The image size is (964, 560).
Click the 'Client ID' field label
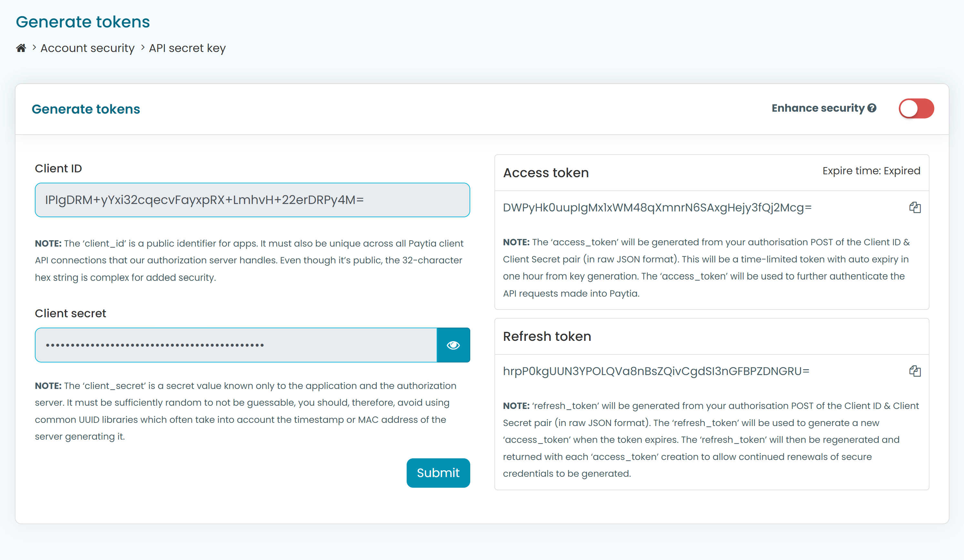coord(58,169)
